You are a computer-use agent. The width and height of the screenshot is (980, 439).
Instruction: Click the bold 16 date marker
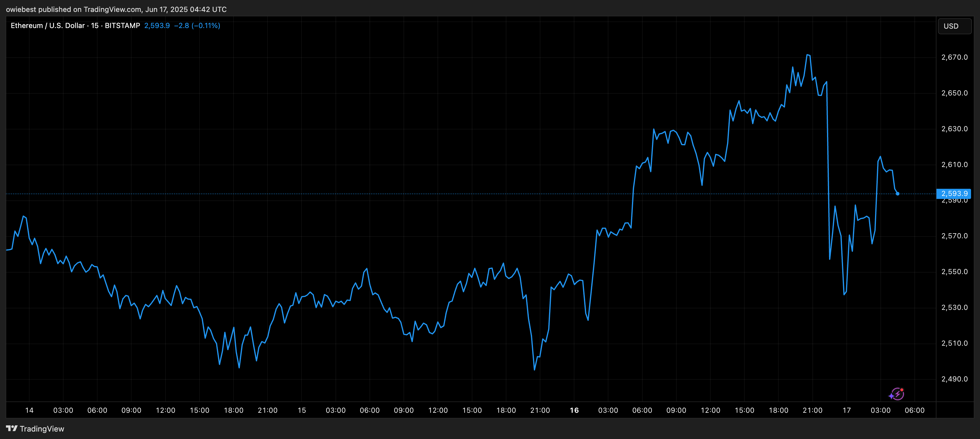coord(574,410)
